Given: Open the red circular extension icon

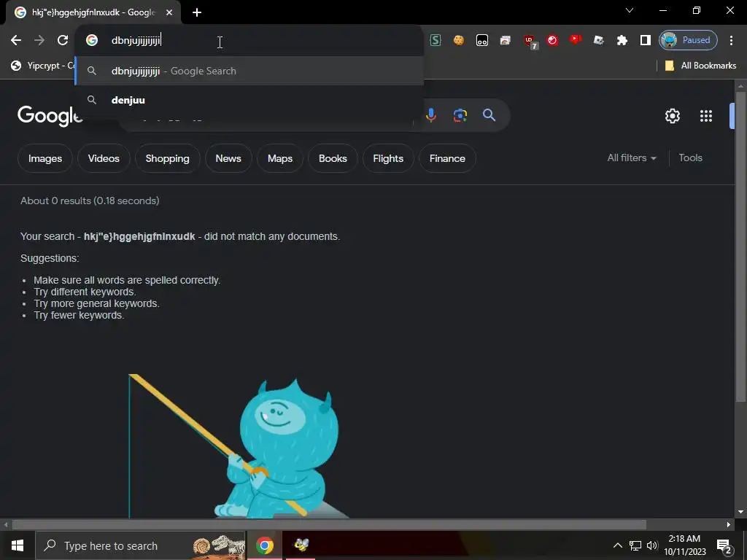Looking at the screenshot, I should tap(552, 40).
